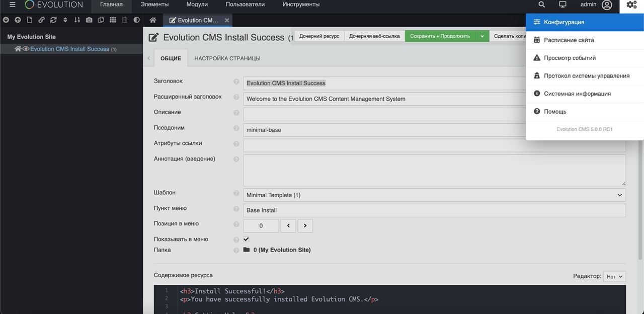Open files manager (stacked pages icon)
The image size is (644, 314).
point(101,20)
